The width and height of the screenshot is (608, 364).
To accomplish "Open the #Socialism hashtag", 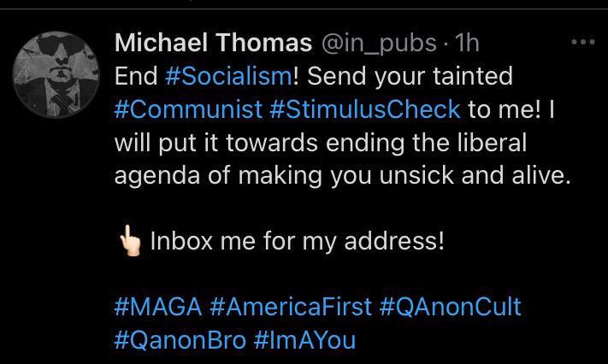I will [x=227, y=76].
